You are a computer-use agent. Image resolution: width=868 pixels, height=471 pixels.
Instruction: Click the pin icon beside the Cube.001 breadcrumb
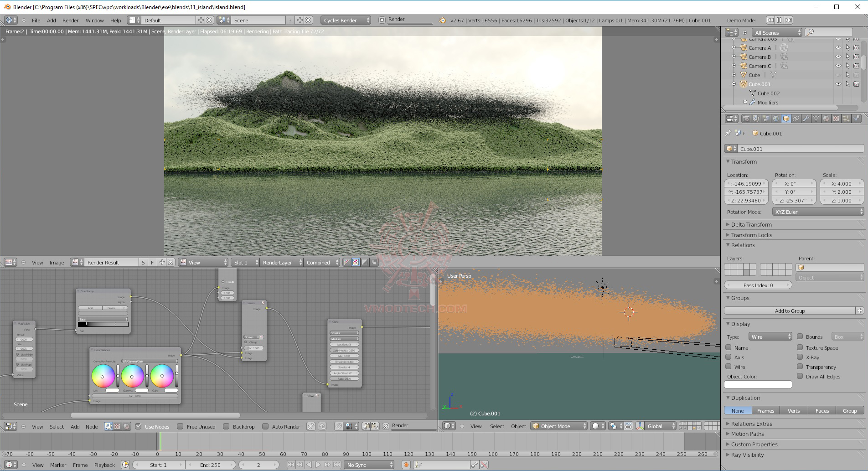pos(728,133)
